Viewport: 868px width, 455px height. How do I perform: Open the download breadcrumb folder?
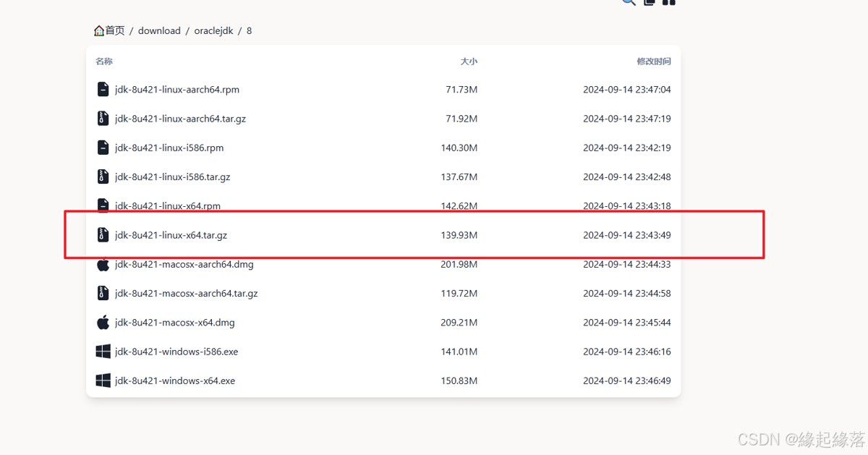159,30
